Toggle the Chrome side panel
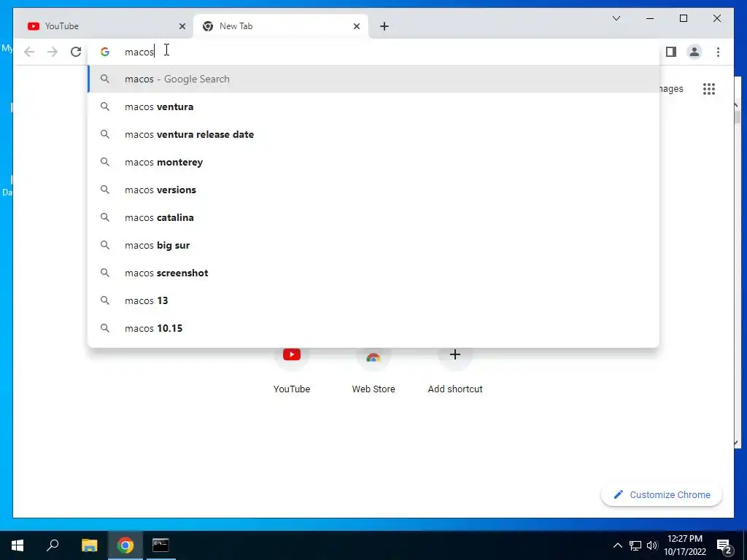The width and height of the screenshot is (747, 560). (671, 52)
